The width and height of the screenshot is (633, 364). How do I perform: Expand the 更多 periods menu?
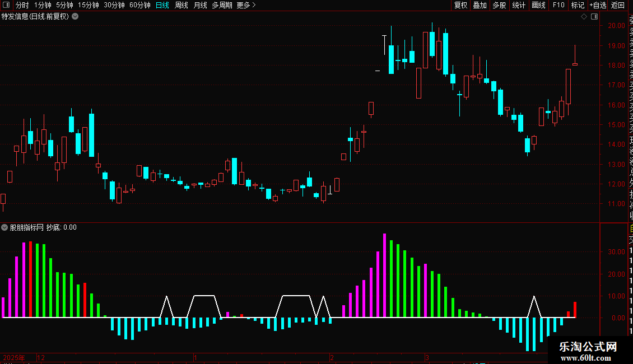point(246,5)
